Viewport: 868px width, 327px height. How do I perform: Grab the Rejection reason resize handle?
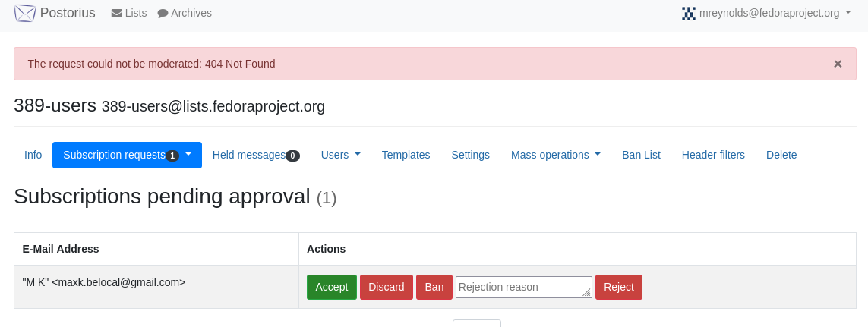[587, 293]
